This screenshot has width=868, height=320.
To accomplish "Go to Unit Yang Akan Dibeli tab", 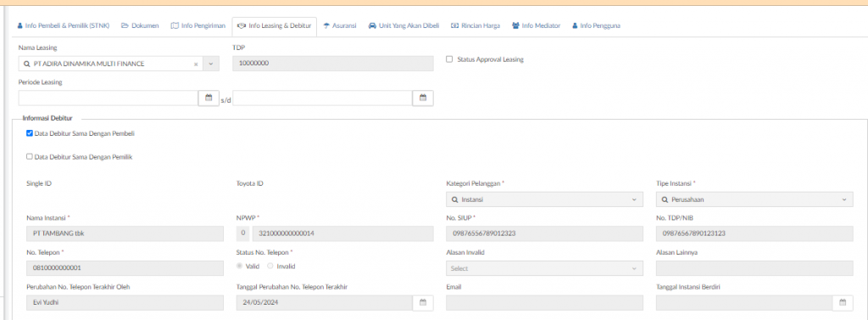I will point(403,26).
